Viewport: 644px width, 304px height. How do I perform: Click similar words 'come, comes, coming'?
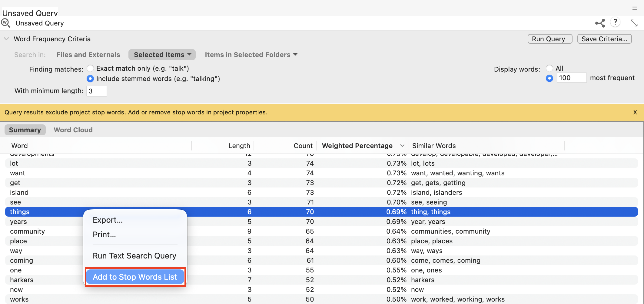[x=446, y=260]
